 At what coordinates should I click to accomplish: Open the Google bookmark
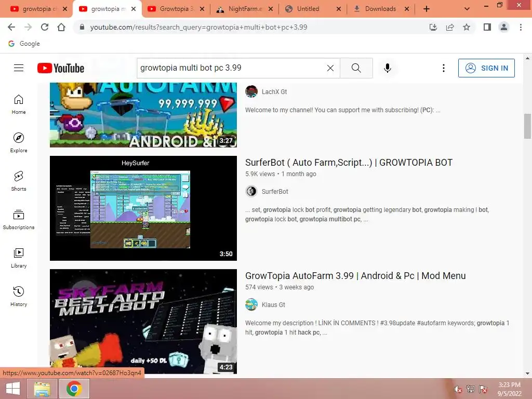[x=24, y=44]
